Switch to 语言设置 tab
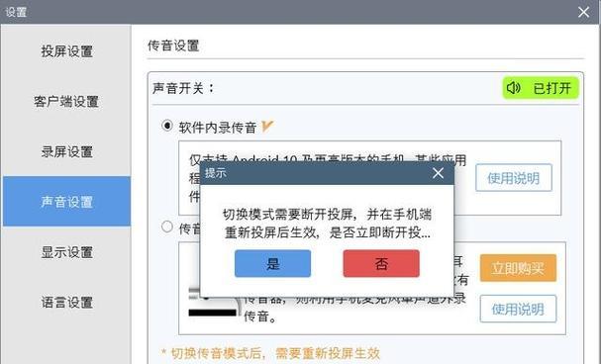This screenshot has height=364, width=601. [66, 303]
